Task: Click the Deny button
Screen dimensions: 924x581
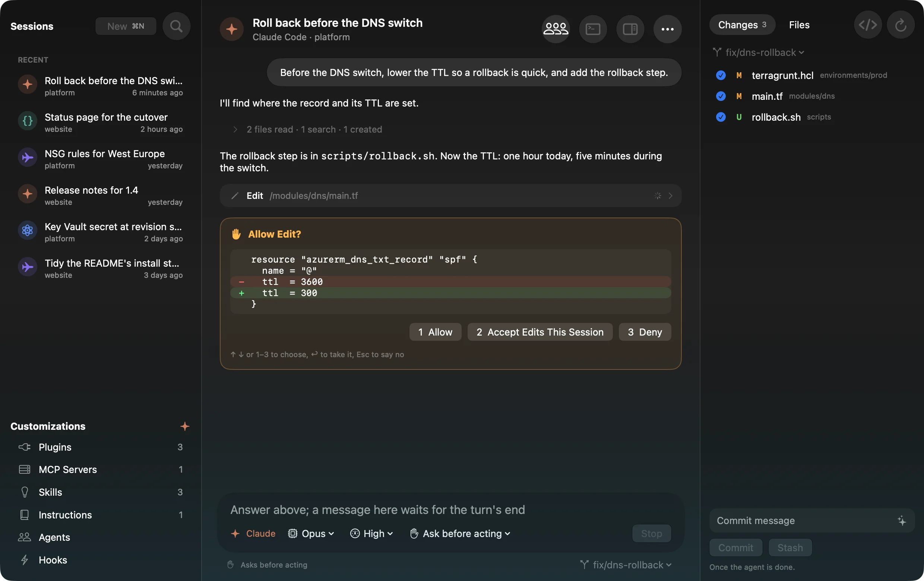Action: point(645,332)
